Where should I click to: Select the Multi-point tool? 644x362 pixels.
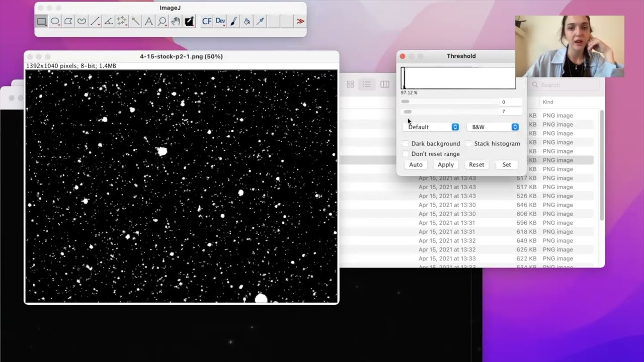(122, 21)
